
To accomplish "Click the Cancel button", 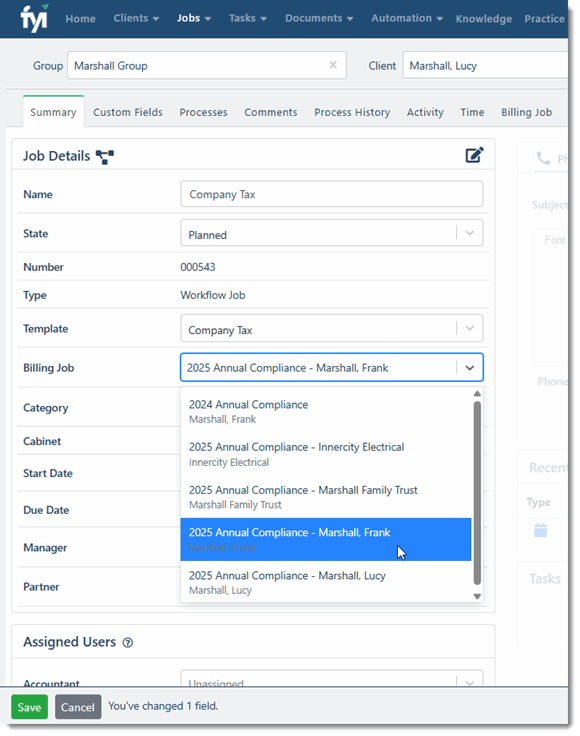I will (x=78, y=707).
